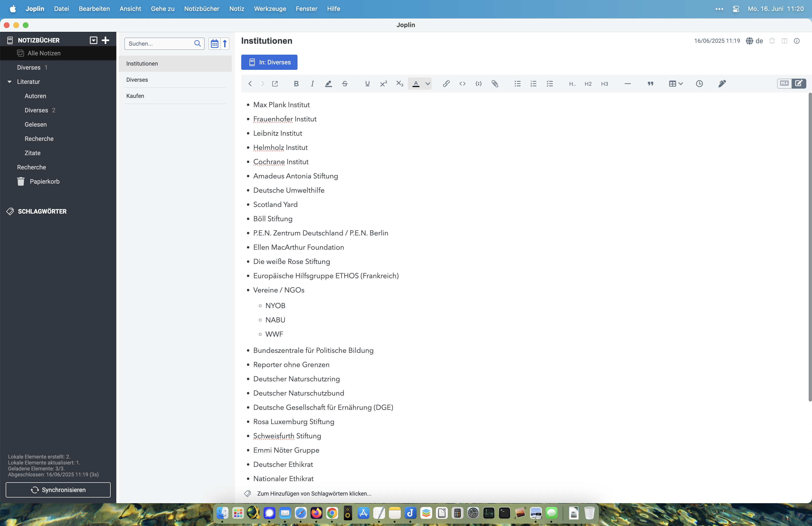Open the Werkzeuge menu
This screenshot has width=812, height=526.
pos(270,9)
